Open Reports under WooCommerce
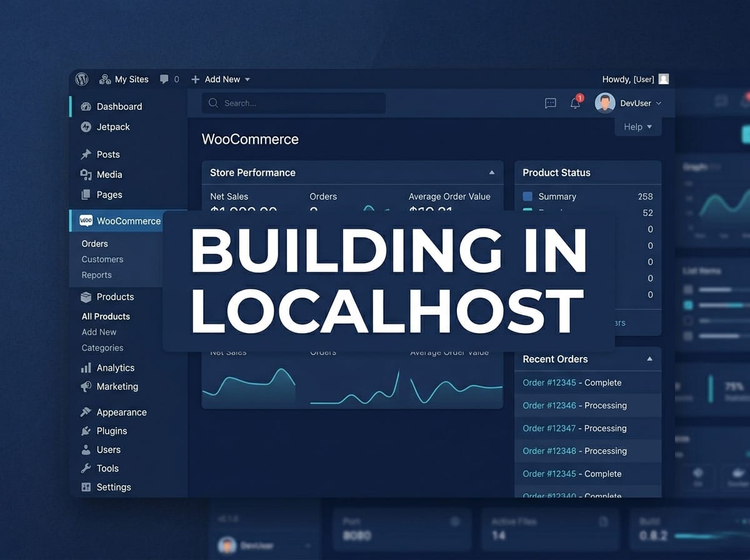 pos(97,275)
